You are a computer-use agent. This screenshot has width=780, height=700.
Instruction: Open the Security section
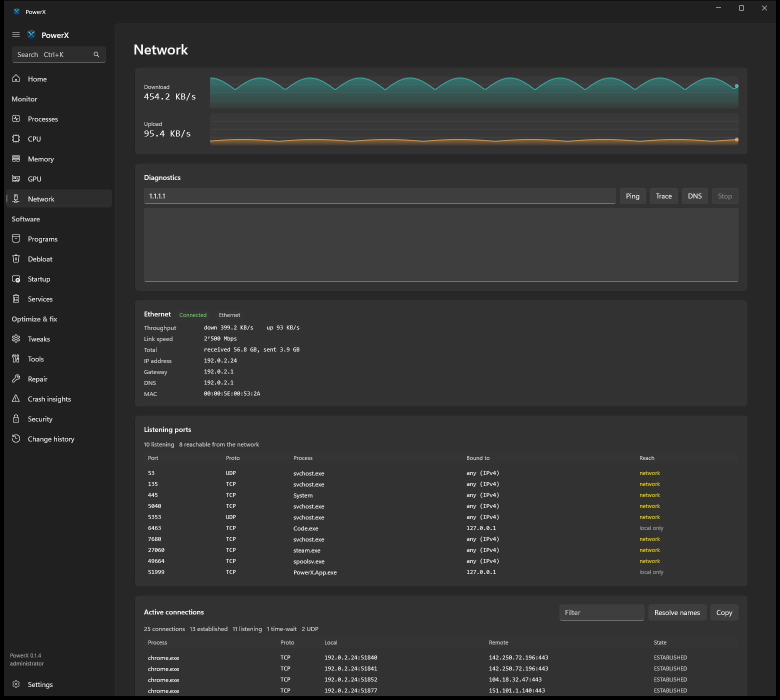click(59, 419)
